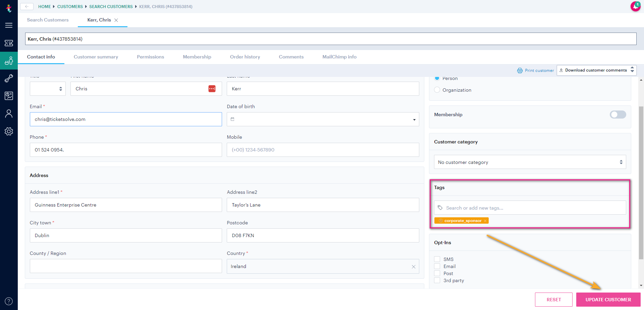Switch to Order history tab

(245, 57)
